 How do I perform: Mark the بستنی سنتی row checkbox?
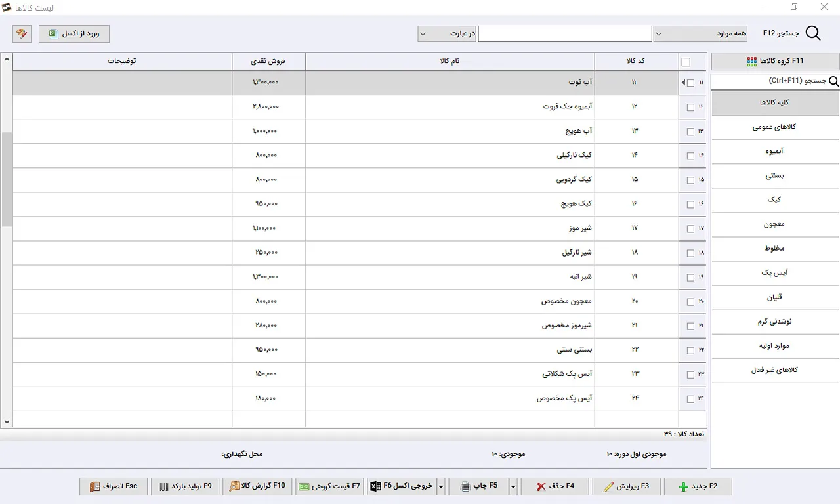pos(690,350)
